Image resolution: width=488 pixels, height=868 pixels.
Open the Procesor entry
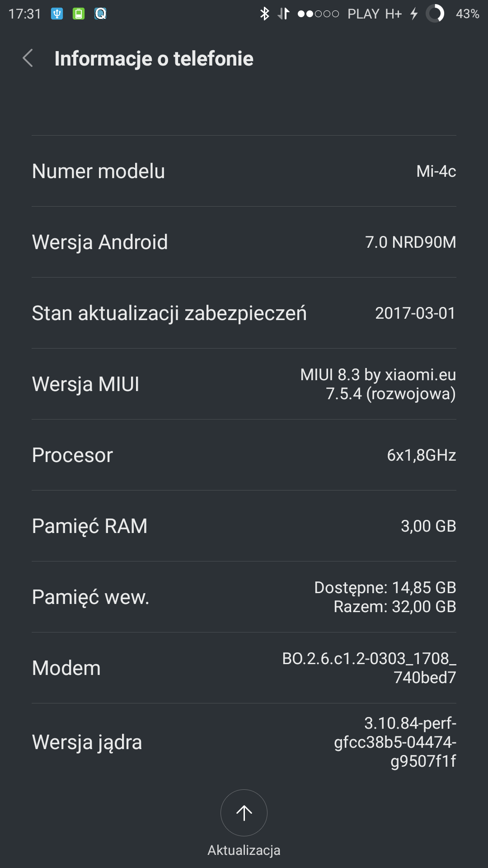(x=244, y=455)
